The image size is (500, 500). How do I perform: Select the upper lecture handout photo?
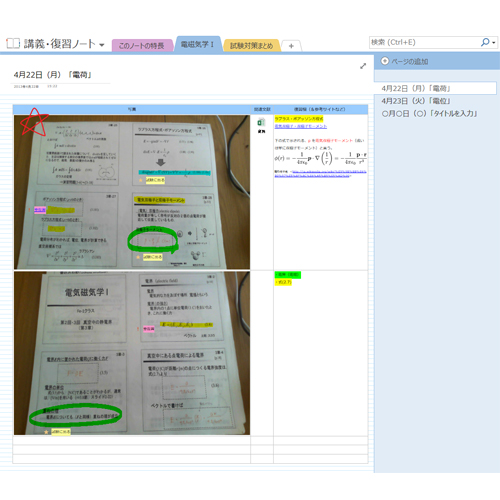(132, 192)
